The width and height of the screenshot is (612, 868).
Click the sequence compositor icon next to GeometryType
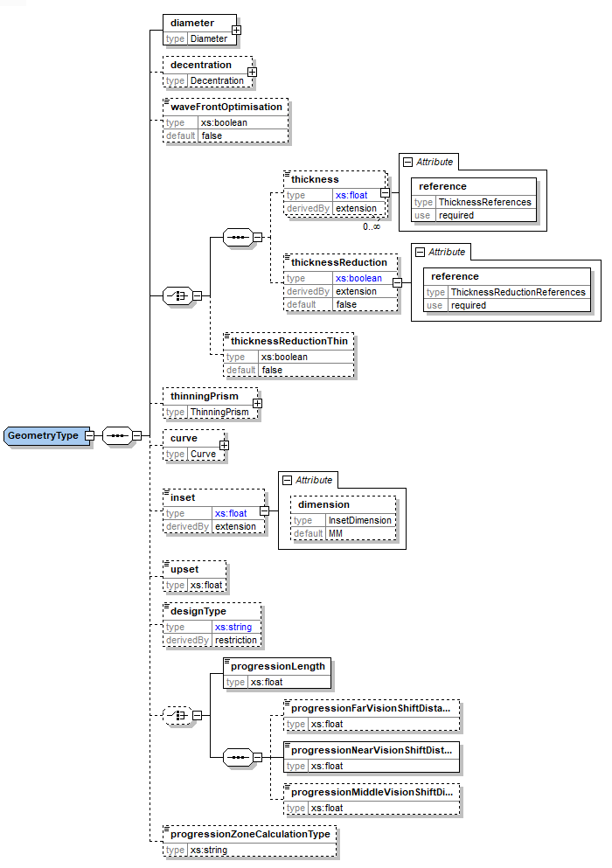tap(116, 435)
